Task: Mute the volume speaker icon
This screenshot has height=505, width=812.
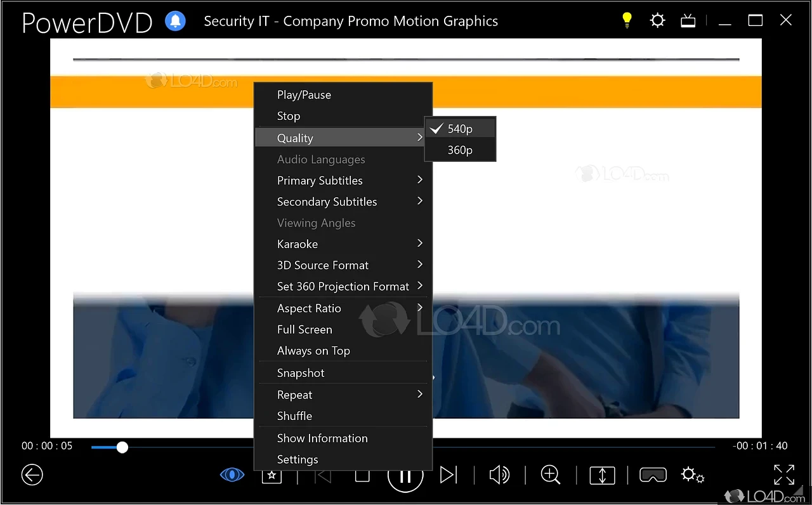Action: (499, 475)
